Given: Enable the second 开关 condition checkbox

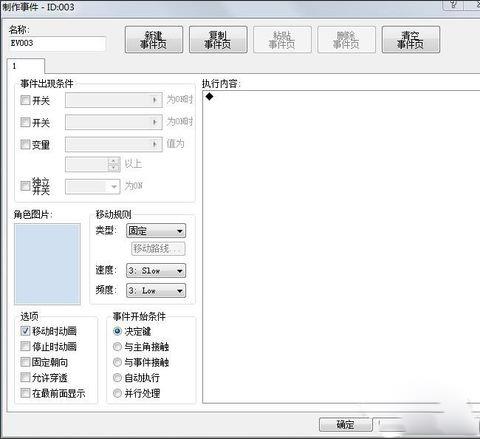Looking at the screenshot, I should click(x=25, y=122).
